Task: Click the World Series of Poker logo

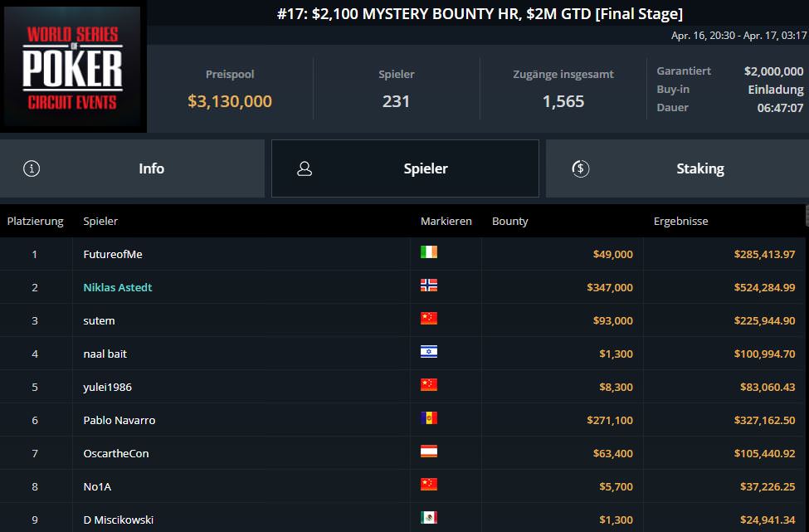Action: click(73, 69)
